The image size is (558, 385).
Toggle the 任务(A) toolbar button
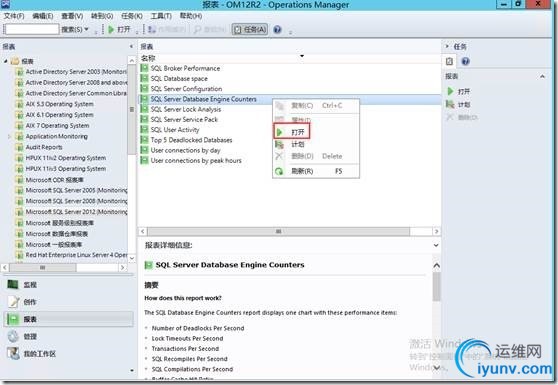pyautogui.click(x=250, y=29)
